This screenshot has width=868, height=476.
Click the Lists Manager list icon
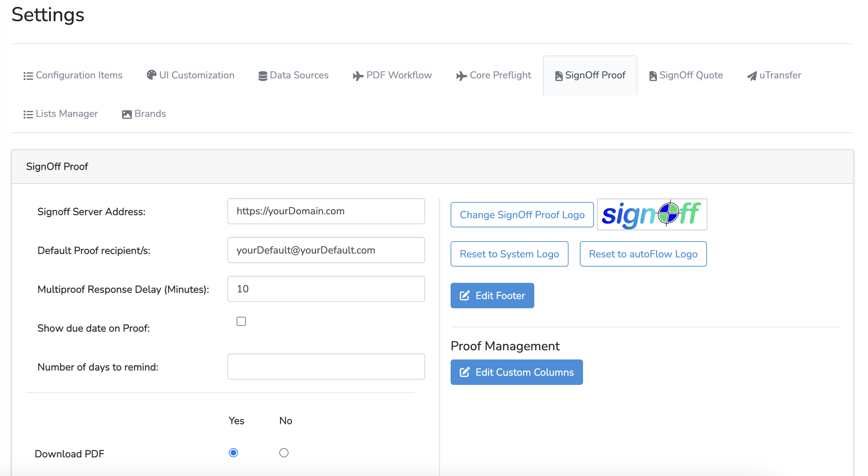(x=28, y=114)
